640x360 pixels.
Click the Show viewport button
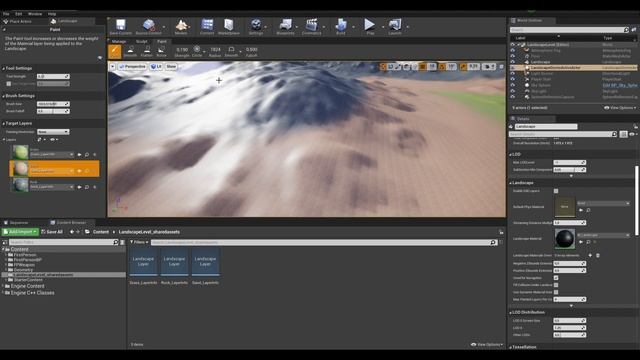[171, 66]
